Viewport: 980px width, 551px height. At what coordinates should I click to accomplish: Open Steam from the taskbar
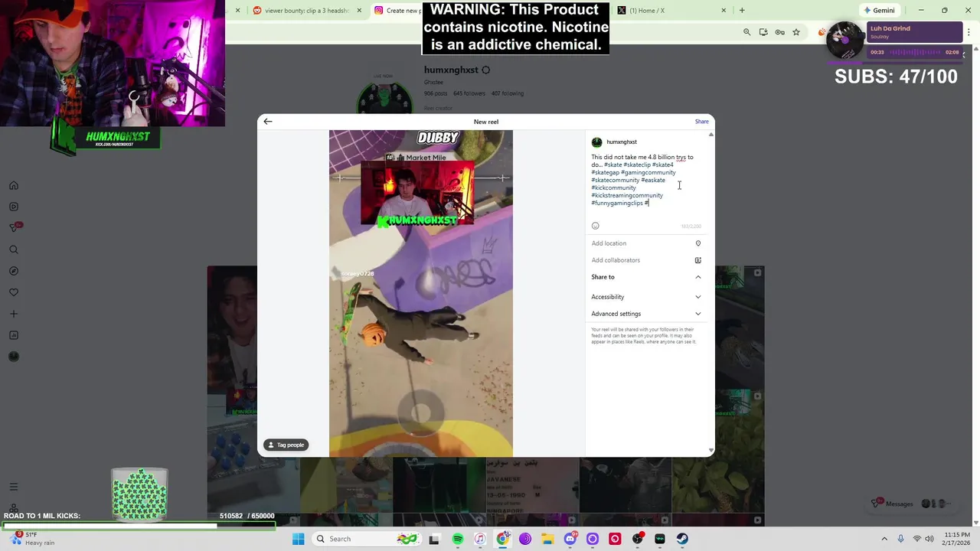coord(682,539)
